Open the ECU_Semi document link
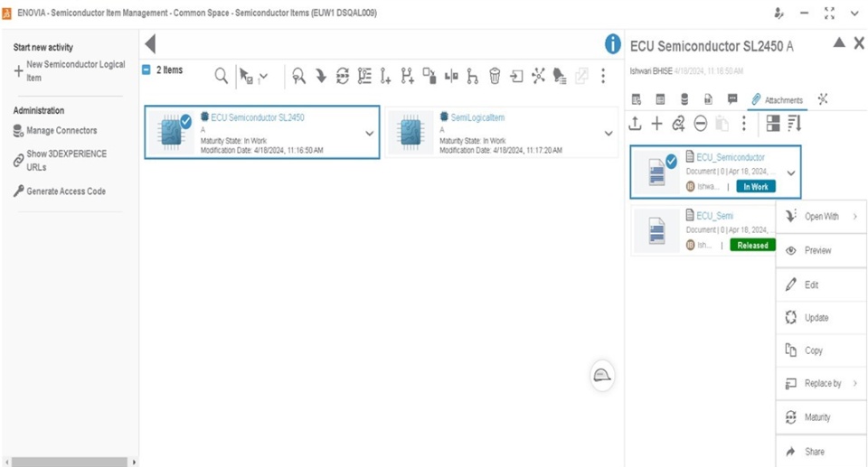Screen dimensions: 868x467 714,216
